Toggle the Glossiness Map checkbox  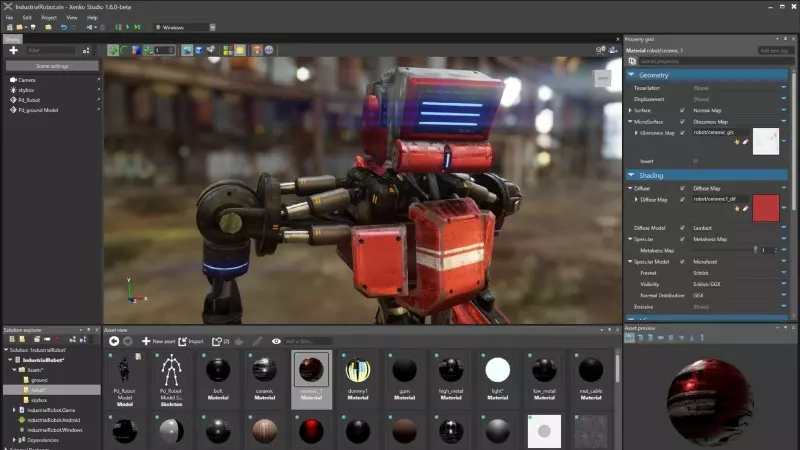682,133
